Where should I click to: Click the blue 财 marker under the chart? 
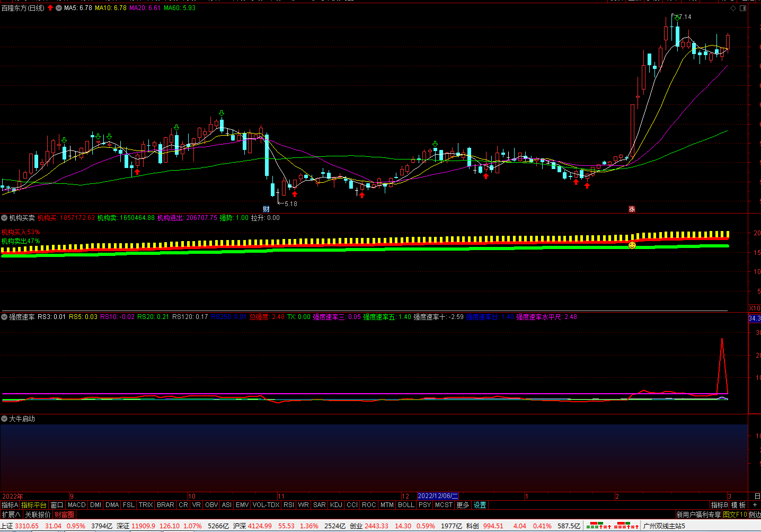266,209
